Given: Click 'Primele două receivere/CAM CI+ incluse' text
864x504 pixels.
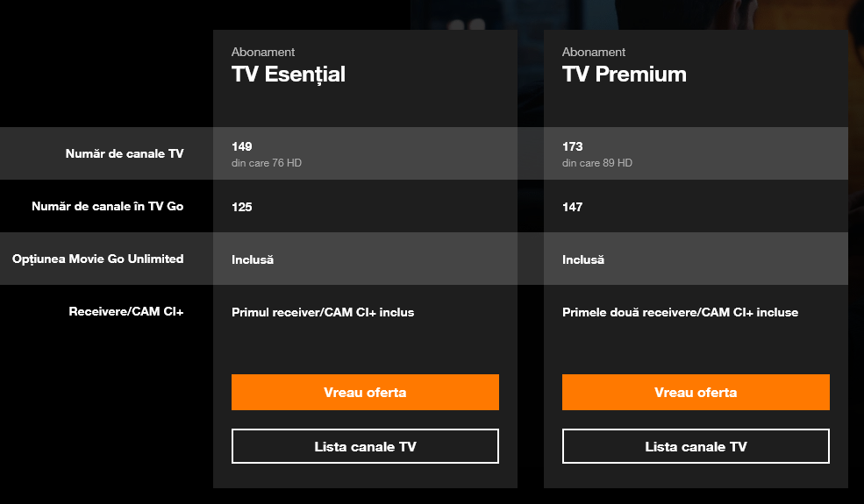Looking at the screenshot, I should pyautogui.click(x=680, y=312).
